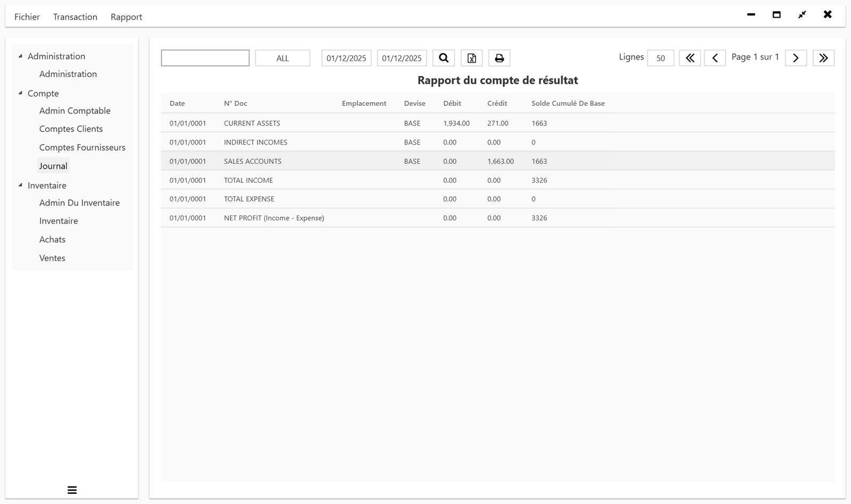The width and height of the screenshot is (851, 504).
Task: Click the start date field showing 01/12/2025
Action: [x=346, y=57]
